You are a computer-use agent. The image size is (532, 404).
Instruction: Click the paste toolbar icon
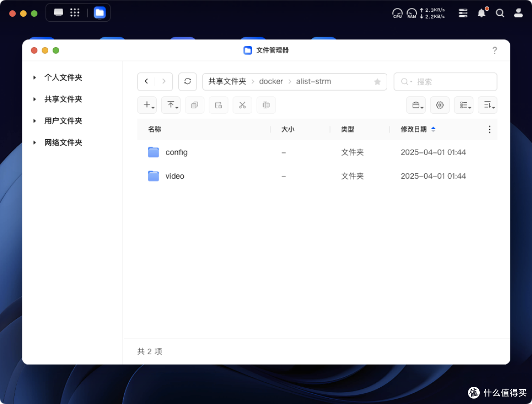coord(219,105)
